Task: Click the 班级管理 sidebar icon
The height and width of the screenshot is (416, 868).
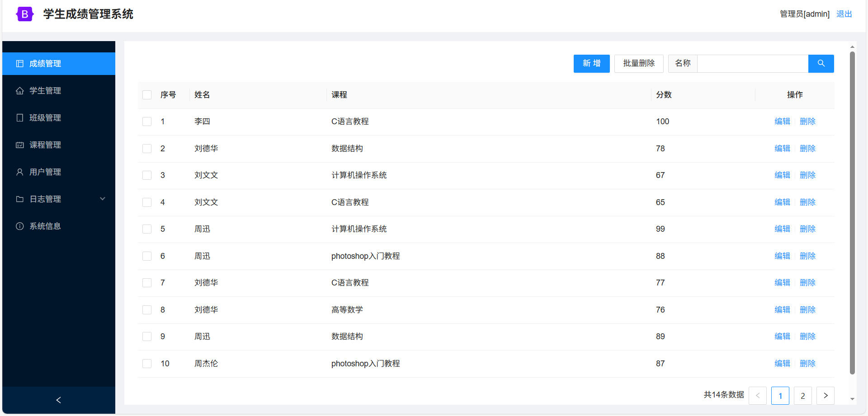Action: 20,118
